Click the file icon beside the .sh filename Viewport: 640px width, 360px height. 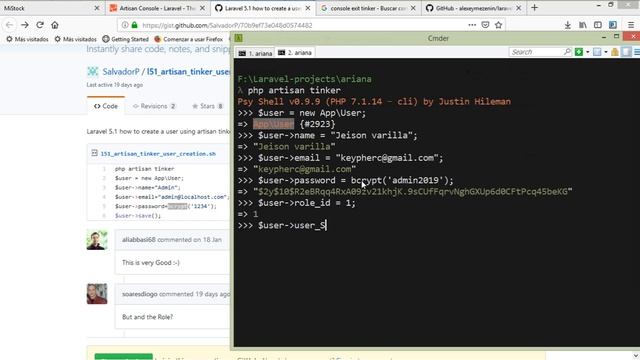(x=94, y=153)
